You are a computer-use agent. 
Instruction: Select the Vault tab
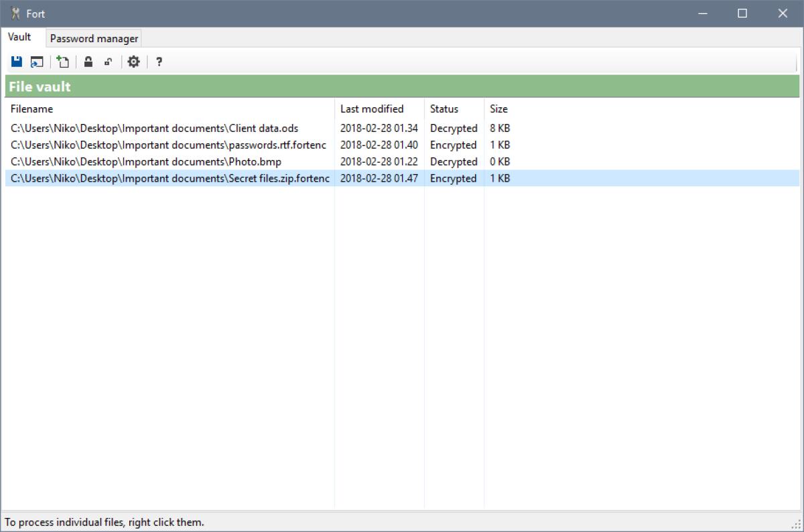19,37
